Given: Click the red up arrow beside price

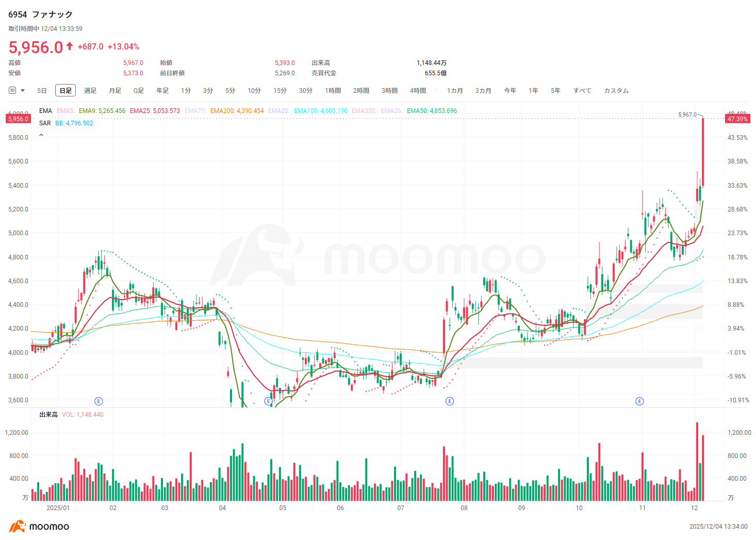Looking at the screenshot, I should (70, 46).
